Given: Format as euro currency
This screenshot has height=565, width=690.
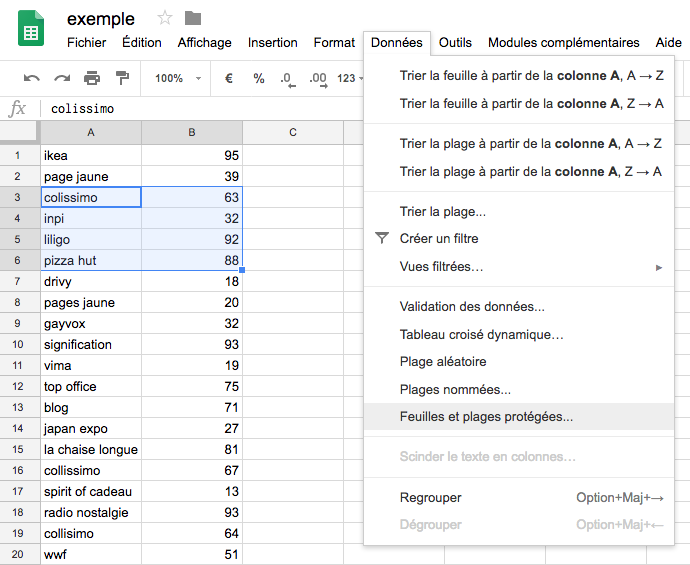Looking at the screenshot, I should pos(229,78).
